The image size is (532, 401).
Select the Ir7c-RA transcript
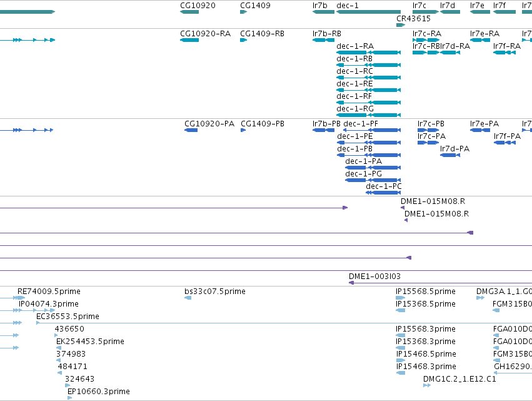[x=426, y=40]
